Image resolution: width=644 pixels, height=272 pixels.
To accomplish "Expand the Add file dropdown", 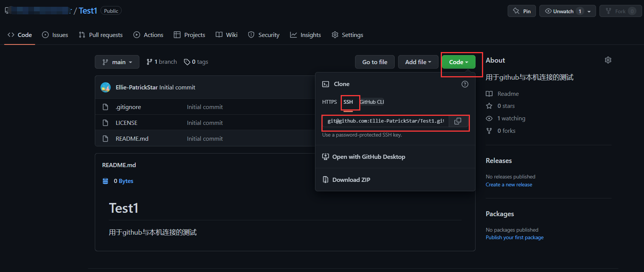I will [x=418, y=62].
